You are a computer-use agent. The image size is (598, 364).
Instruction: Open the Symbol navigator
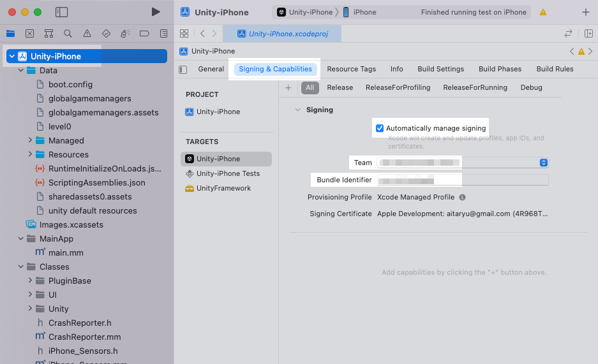[x=49, y=34]
